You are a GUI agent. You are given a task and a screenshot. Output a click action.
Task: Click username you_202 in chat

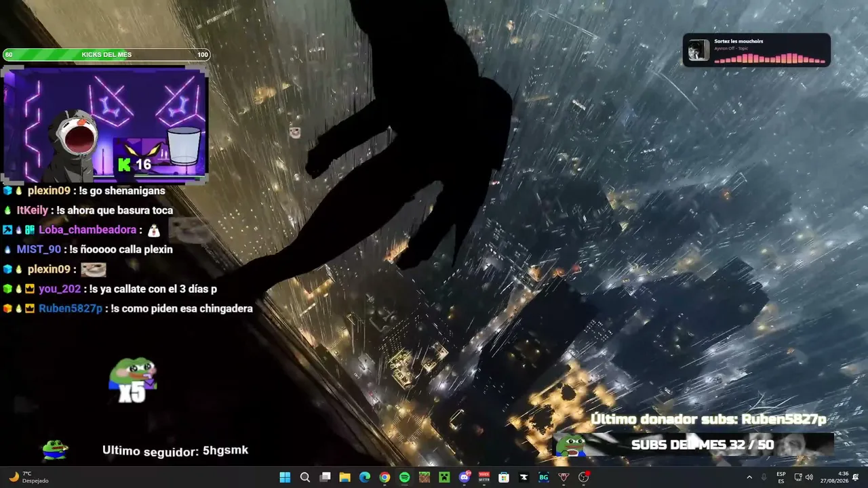click(60, 289)
